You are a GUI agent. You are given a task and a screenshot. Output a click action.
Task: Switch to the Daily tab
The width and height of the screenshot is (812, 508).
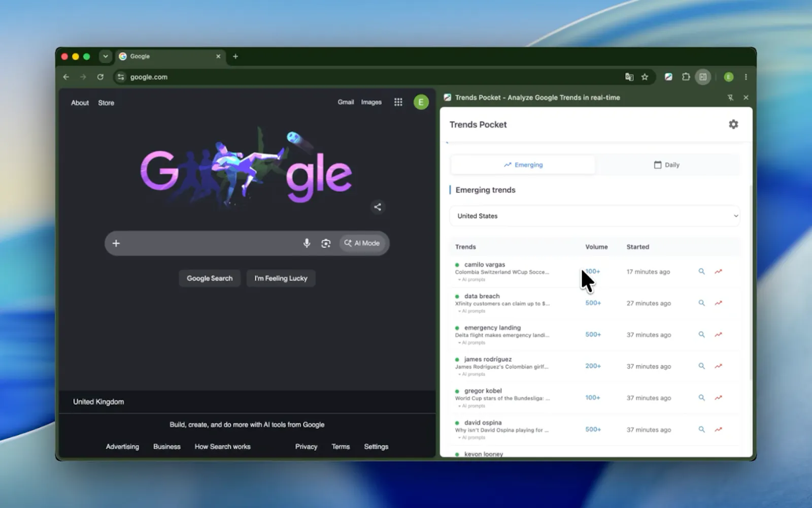tap(666, 165)
